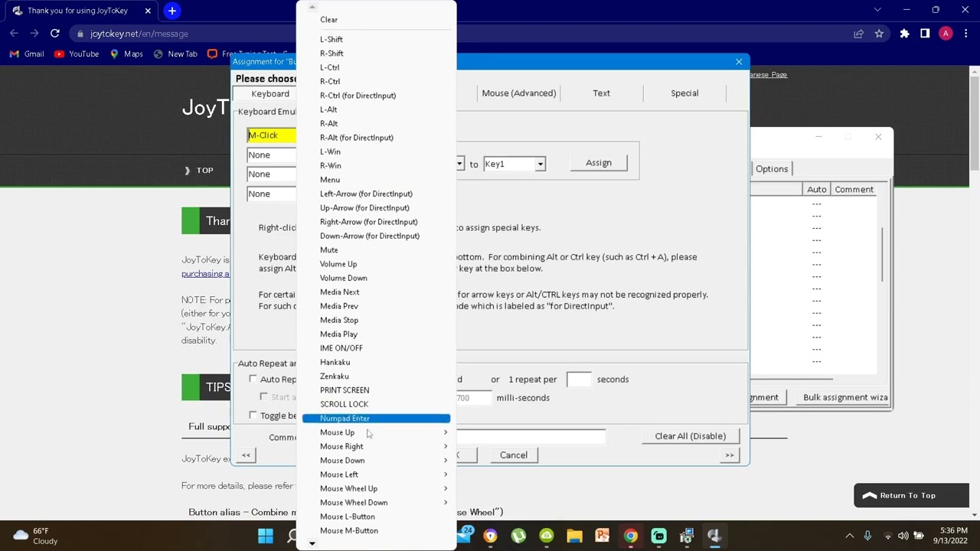Open JoyToKey icon in the taskbar

(x=714, y=536)
